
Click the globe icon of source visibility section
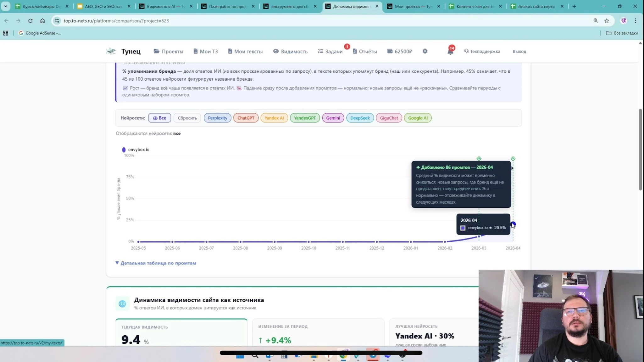tap(122, 303)
